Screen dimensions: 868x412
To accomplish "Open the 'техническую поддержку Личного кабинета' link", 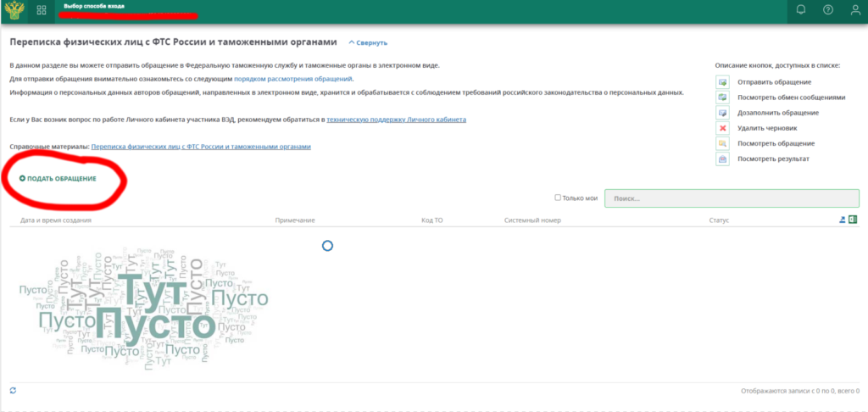I will coord(397,119).
